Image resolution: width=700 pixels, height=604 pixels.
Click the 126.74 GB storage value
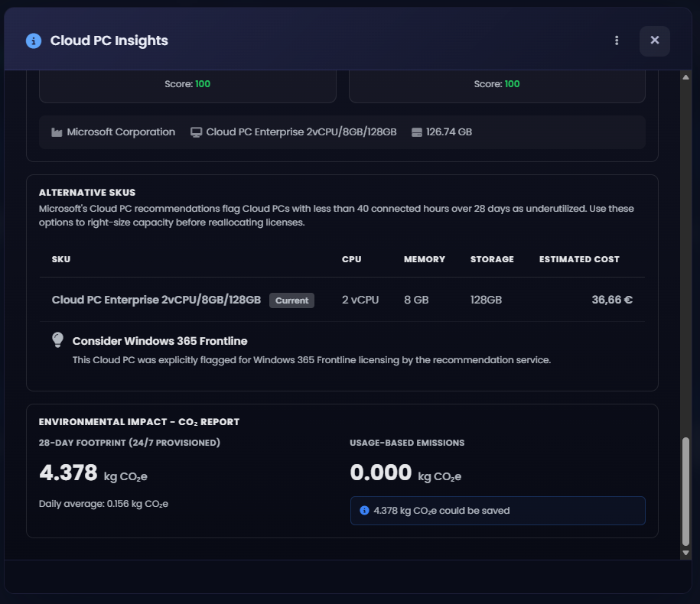click(448, 132)
